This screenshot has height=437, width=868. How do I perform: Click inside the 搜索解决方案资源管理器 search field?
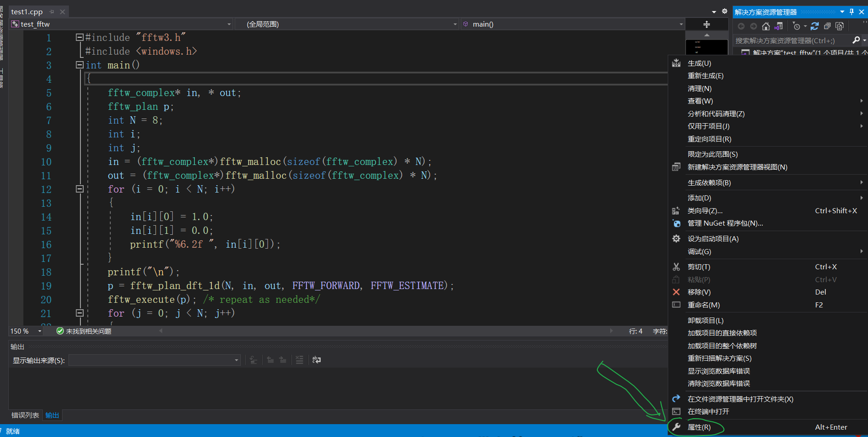coord(790,40)
